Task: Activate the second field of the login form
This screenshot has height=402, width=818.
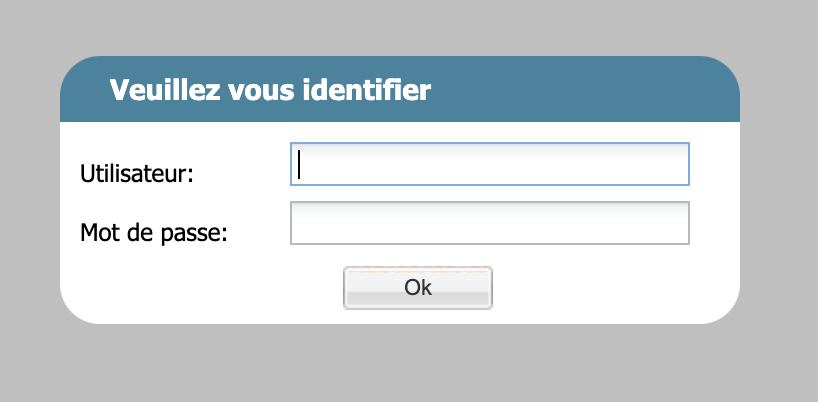Action: 489,223
